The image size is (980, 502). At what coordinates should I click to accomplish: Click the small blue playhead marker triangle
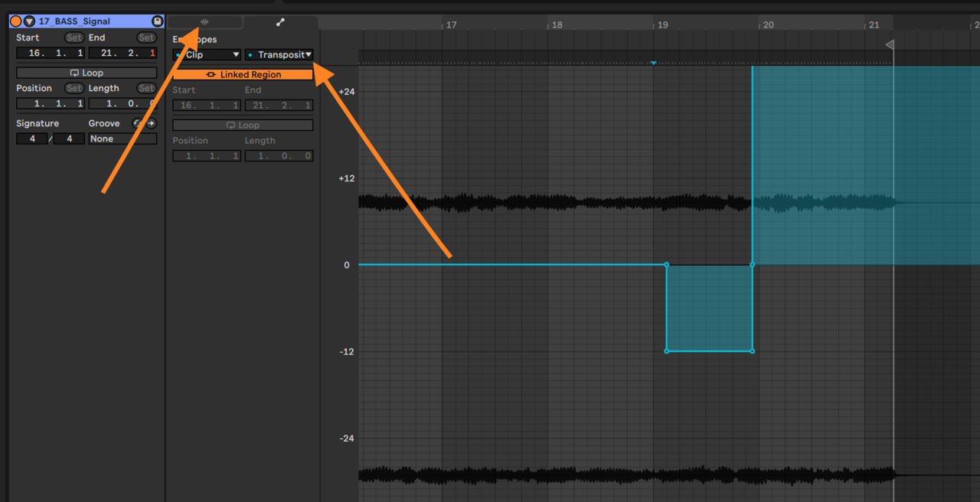coord(653,63)
